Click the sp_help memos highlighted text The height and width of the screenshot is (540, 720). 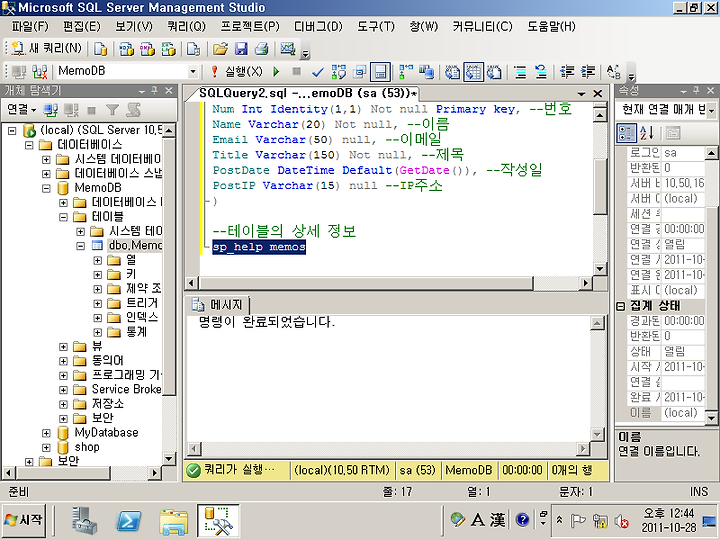pyautogui.click(x=259, y=247)
